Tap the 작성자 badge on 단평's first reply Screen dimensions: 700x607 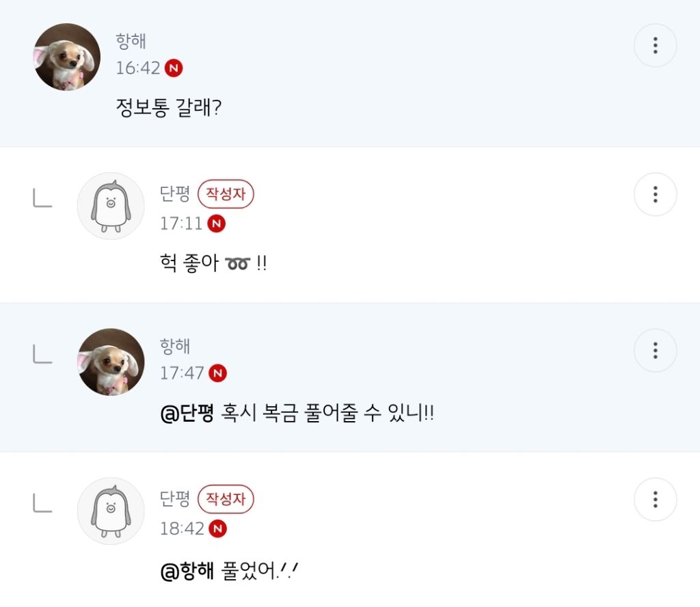[x=226, y=194]
